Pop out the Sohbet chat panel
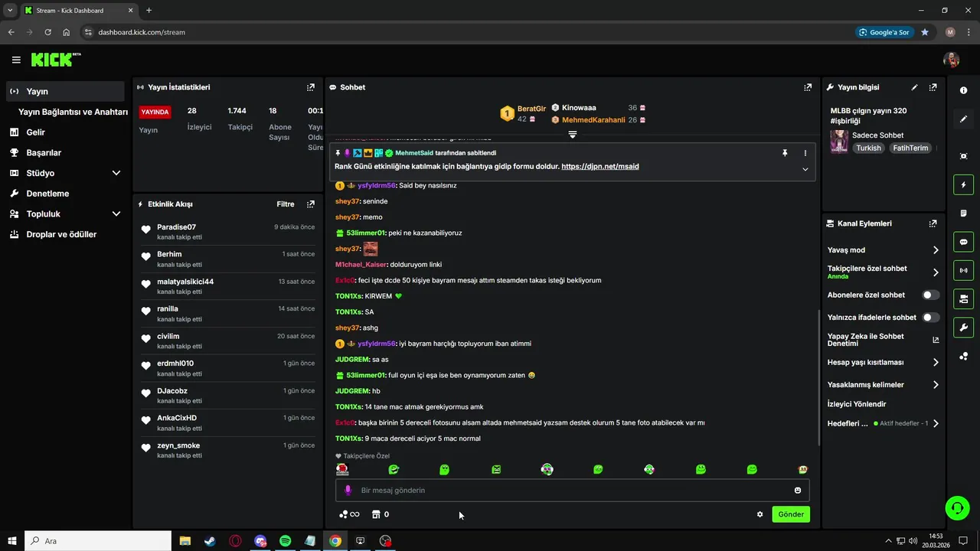The height and width of the screenshot is (551, 980). pos(807,87)
